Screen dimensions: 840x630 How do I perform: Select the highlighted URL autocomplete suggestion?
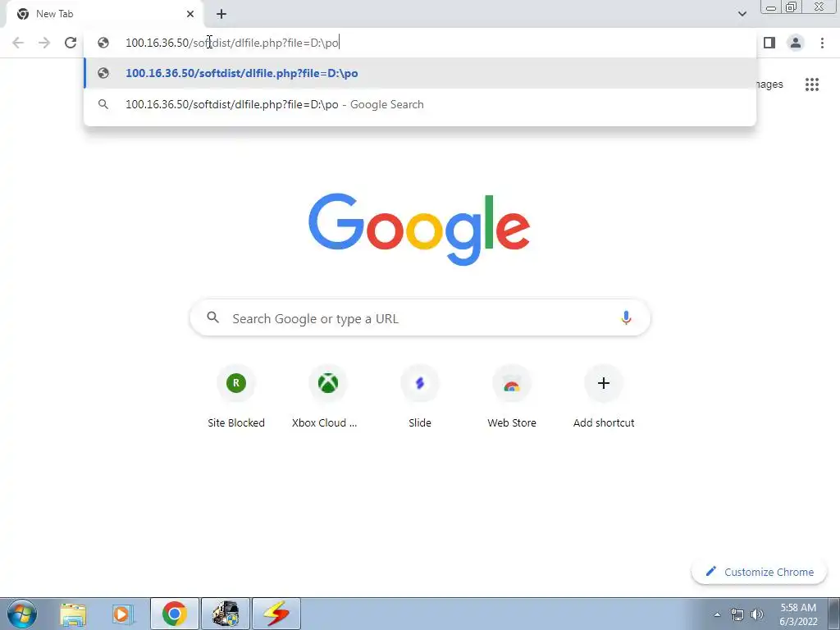tap(420, 73)
